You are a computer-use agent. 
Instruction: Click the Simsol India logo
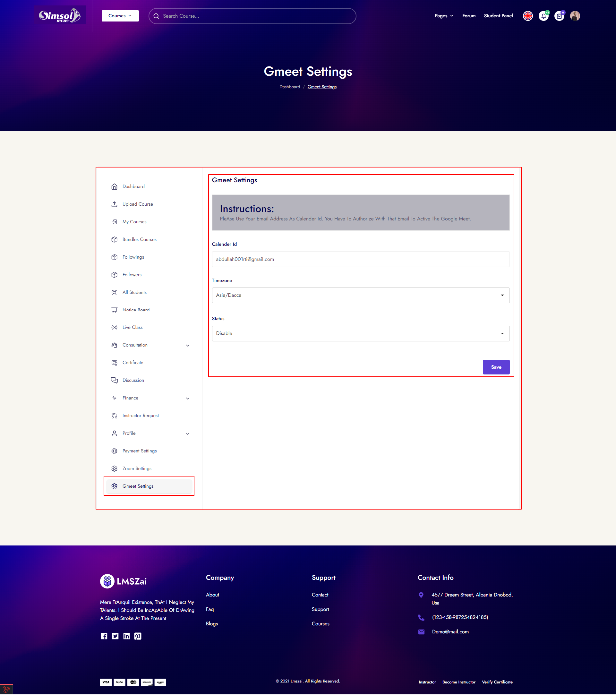[x=60, y=15]
